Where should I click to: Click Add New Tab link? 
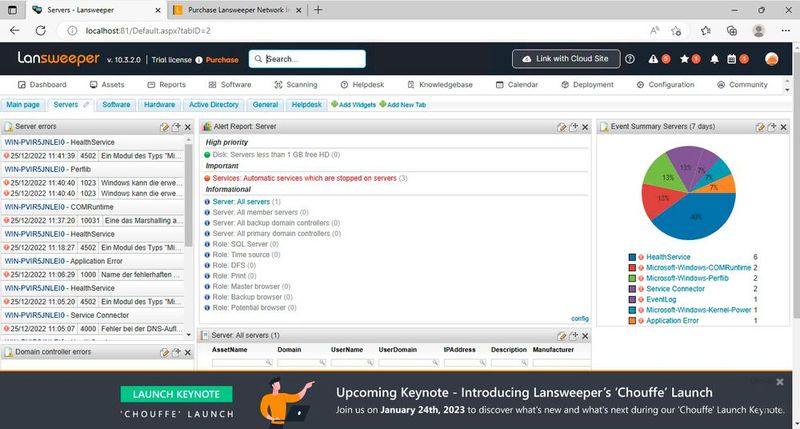pos(403,105)
